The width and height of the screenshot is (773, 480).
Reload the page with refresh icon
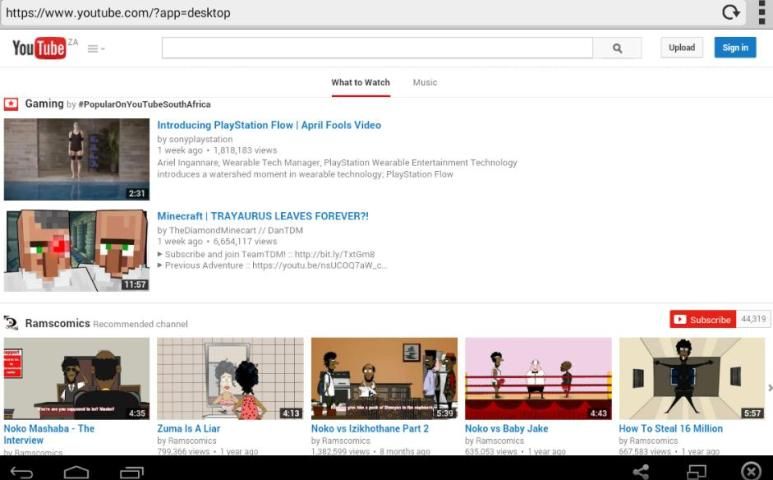(x=731, y=13)
